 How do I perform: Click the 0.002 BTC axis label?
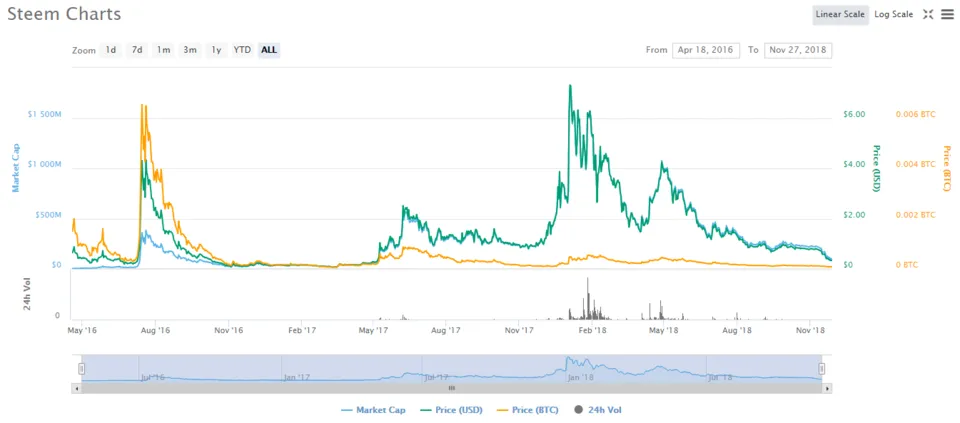click(916, 215)
